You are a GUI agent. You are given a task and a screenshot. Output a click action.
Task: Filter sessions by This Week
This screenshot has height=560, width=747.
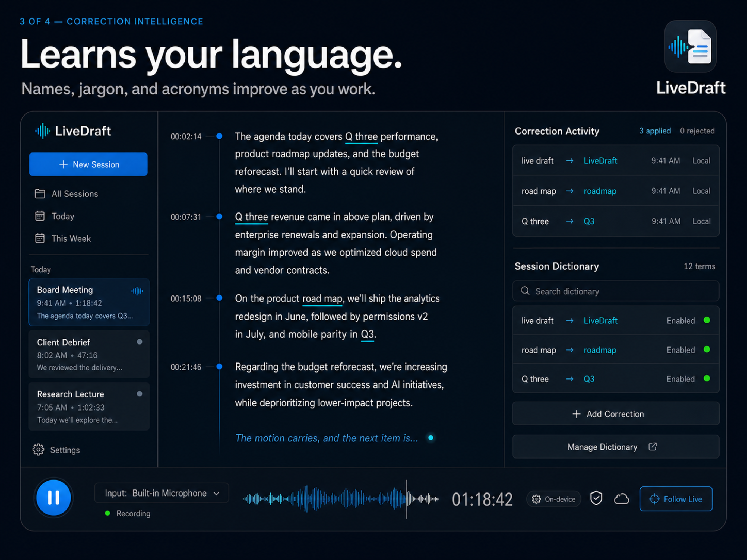click(63, 238)
